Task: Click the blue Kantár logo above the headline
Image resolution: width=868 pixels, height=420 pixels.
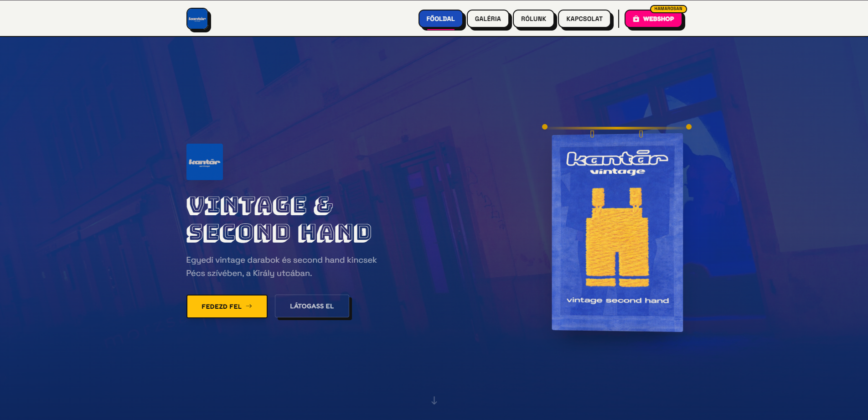Action: point(205,162)
